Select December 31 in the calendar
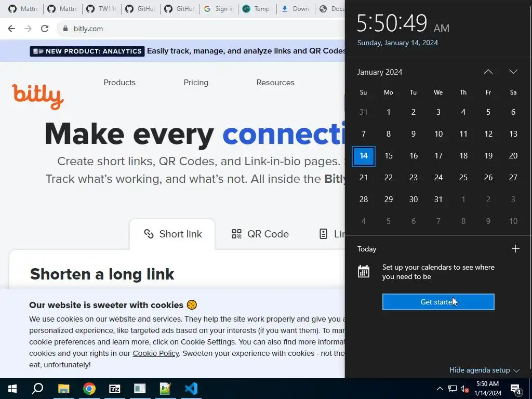The width and height of the screenshot is (532, 399). (x=363, y=112)
